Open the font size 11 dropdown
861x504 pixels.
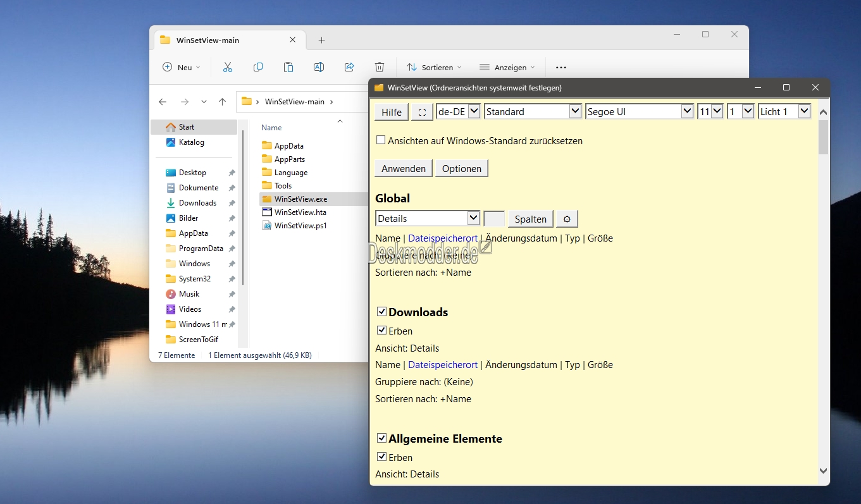coord(710,111)
